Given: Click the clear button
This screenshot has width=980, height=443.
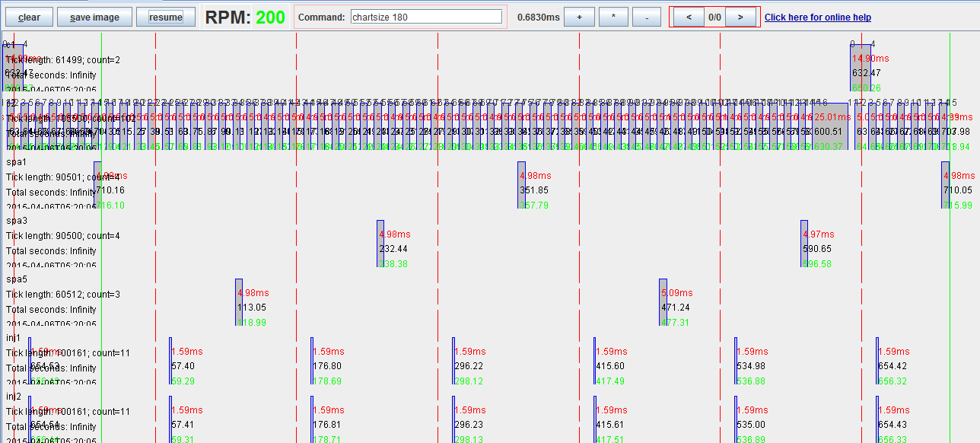Looking at the screenshot, I should tap(29, 18).
